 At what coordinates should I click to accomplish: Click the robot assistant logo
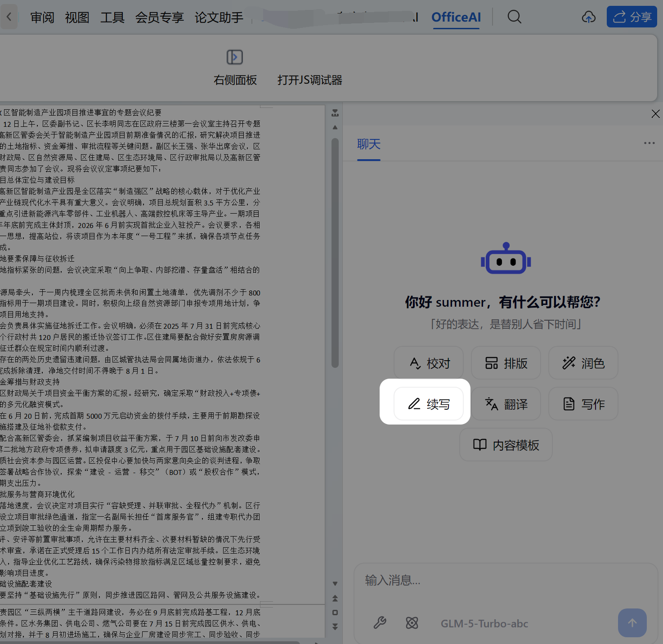[x=506, y=258]
